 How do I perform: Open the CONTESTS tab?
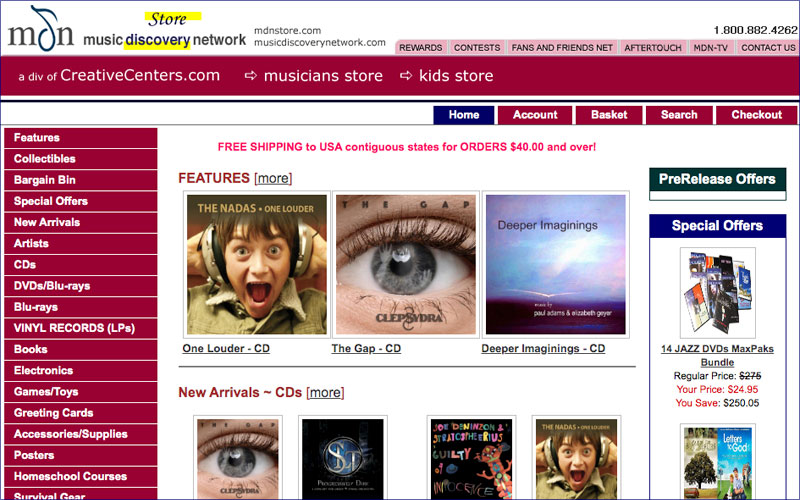477,47
